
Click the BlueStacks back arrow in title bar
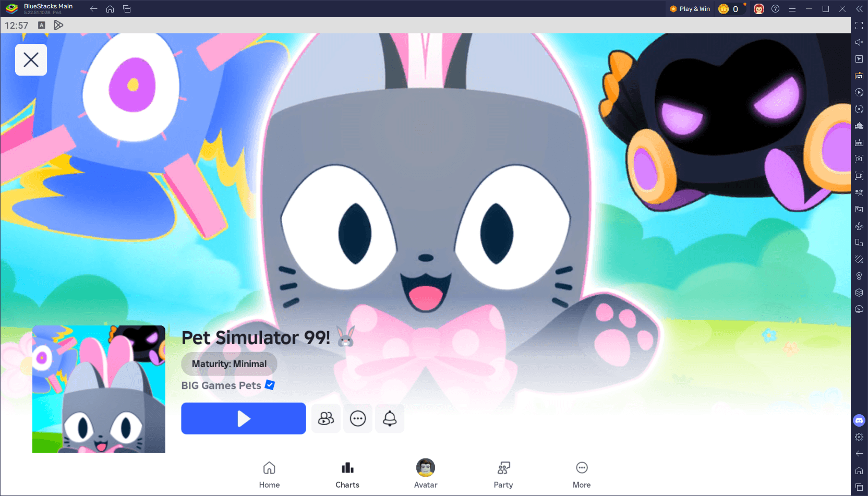point(94,9)
